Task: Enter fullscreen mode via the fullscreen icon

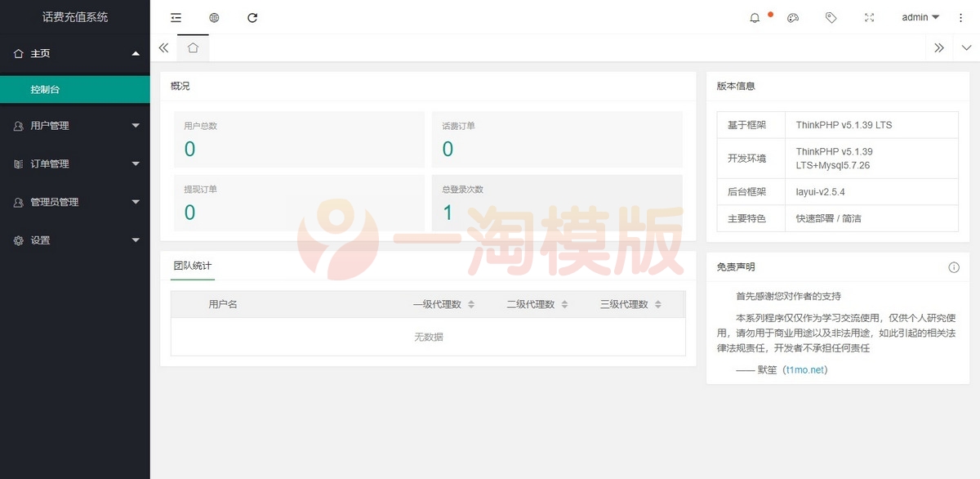Action: pyautogui.click(x=869, y=17)
